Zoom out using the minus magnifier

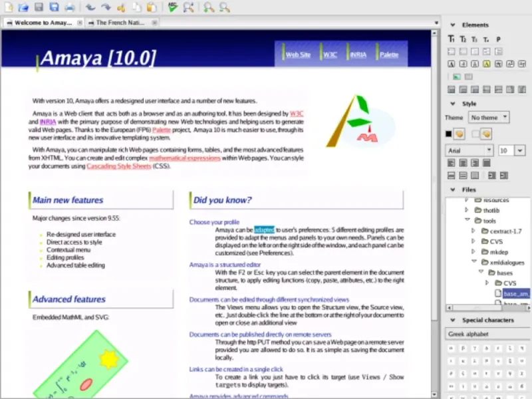[x=224, y=7]
